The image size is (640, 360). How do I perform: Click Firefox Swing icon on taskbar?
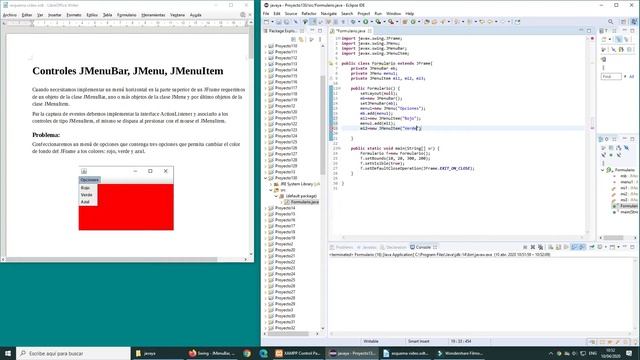(x=213, y=353)
